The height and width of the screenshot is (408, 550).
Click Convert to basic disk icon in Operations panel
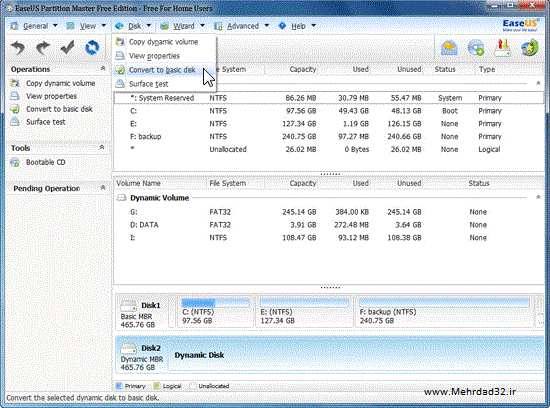pos(15,109)
